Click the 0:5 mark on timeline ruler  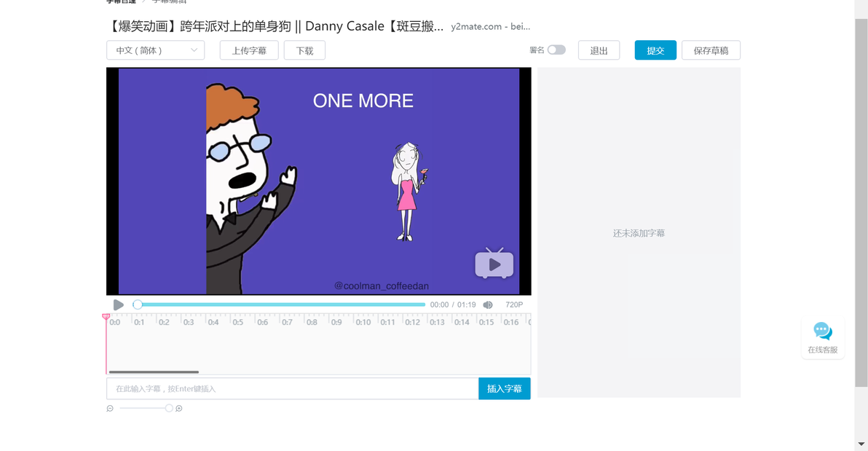[237, 322]
